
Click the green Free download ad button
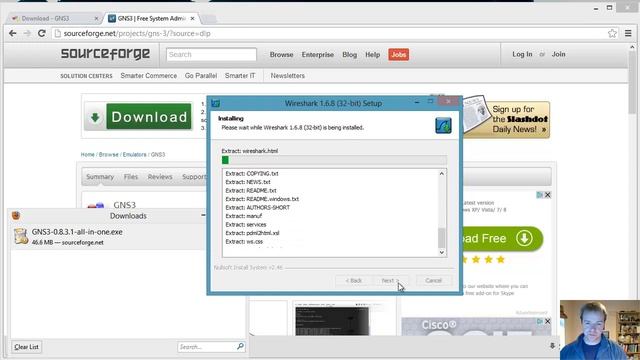(x=502, y=238)
